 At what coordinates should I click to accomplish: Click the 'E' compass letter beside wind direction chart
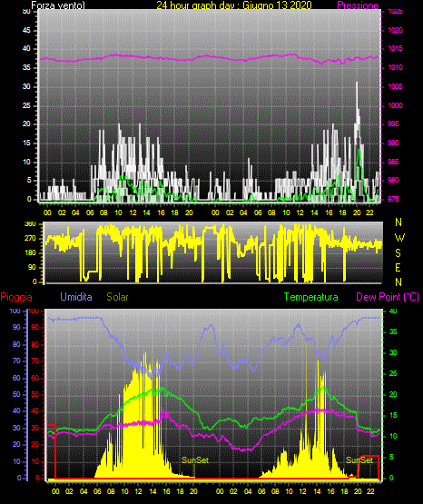point(398,267)
